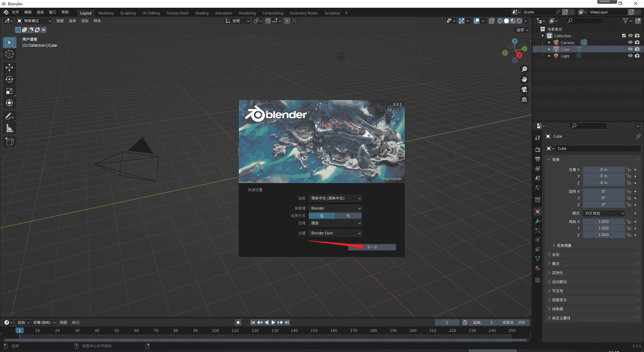Viewport: 644px width, 352px height.
Task: Toggle Cube visibility eye in outliner
Action: click(630, 49)
